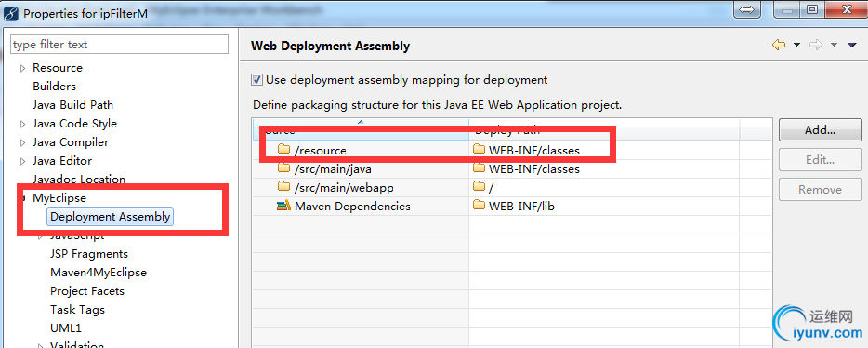Toggle Use deployment assembly mapping checkbox
The image size is (868, 348).
click(256, 80)
